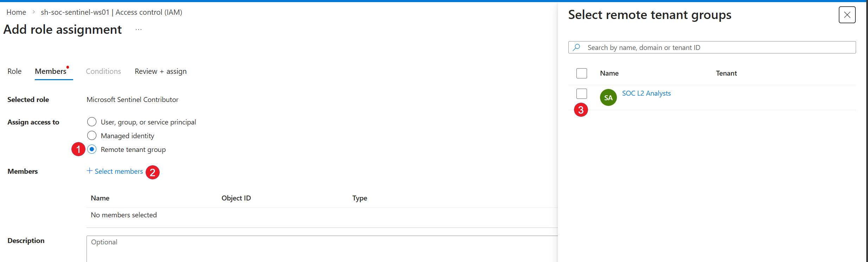Open the Members tab
Image resolution: width=868 pixels, height=262 pixels.
[51, 71]
